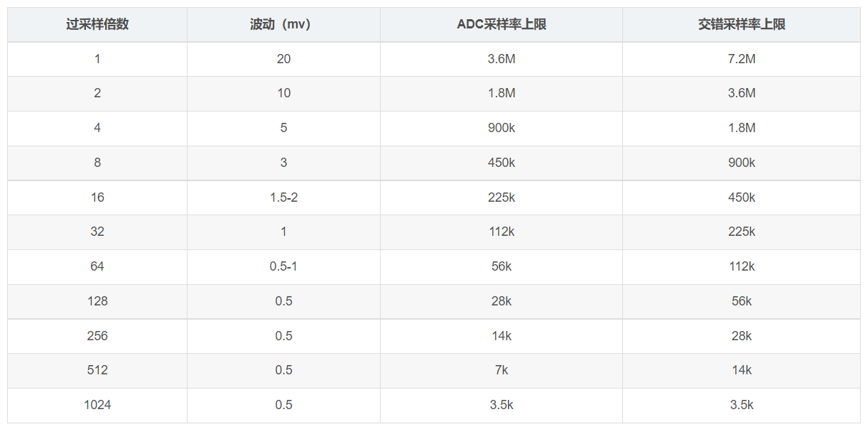Select the oversampling value 256 cell
Viewport: 868px width, 434px height.
click(x=97, y=336)
